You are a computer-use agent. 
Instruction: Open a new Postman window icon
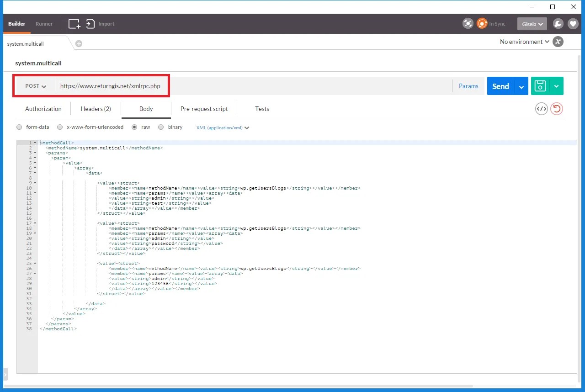(74, 24)
